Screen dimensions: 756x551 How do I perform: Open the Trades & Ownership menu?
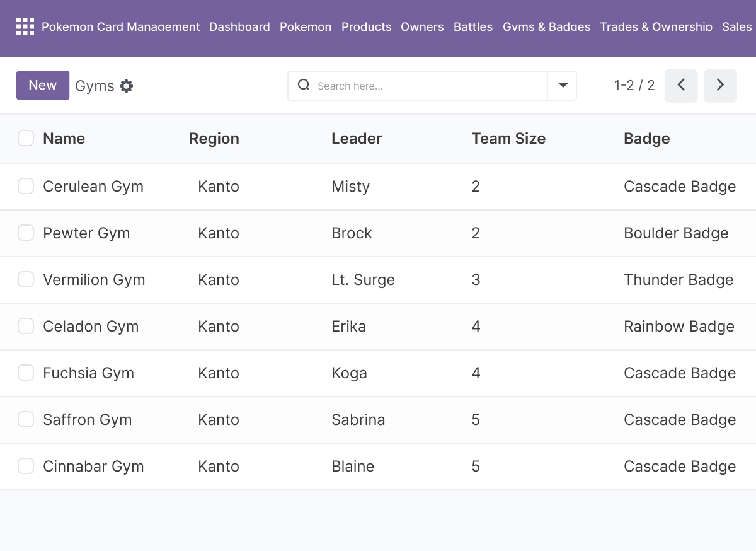(656, 26)
